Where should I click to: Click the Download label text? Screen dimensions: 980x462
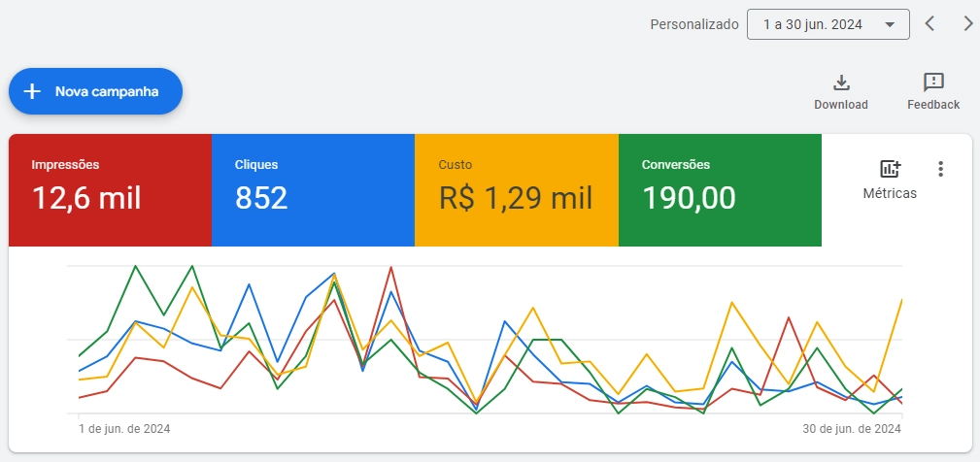click(841, 105)
